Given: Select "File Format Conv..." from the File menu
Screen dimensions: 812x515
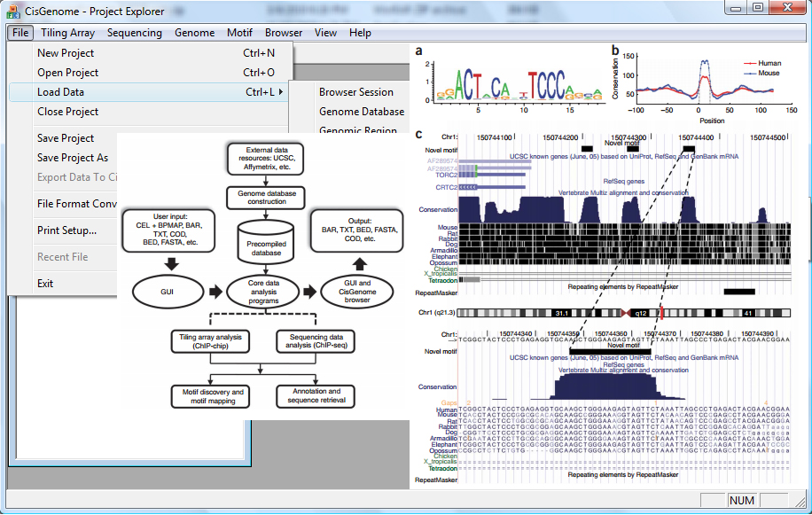Looking at the screenshot, I should pos(75,203).
